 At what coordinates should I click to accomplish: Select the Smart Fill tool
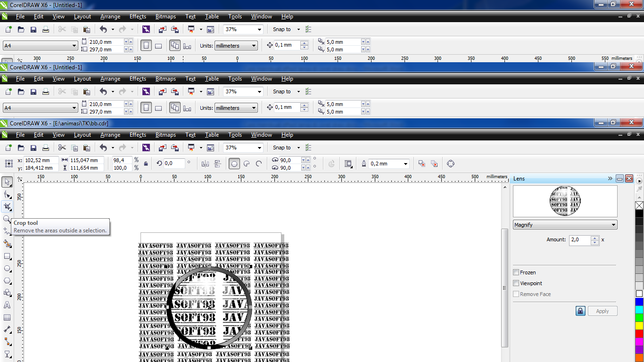(x=7, y=244)
